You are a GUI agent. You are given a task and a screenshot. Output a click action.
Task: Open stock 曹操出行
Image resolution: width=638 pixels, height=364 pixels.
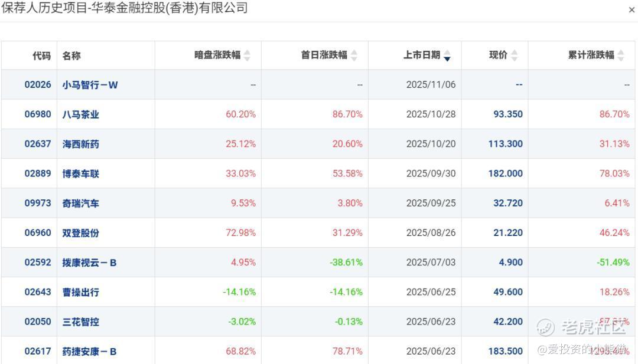80,293
